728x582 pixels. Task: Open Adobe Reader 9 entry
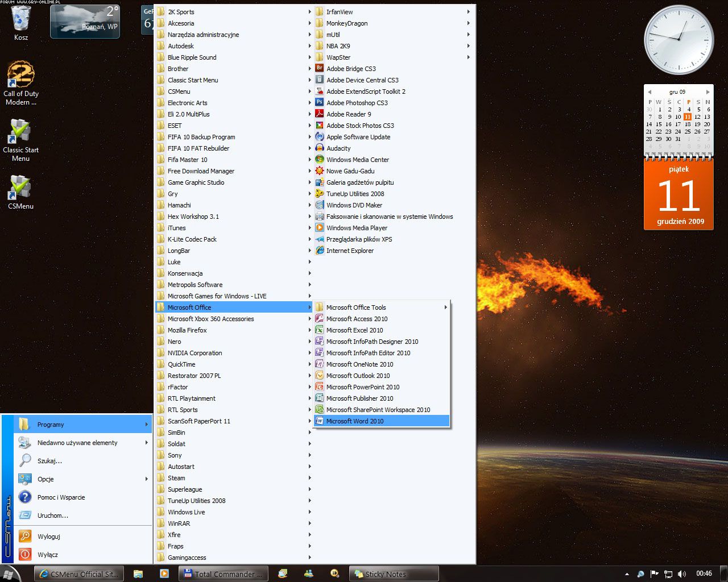pyautogui.click(x=348, y=114)
